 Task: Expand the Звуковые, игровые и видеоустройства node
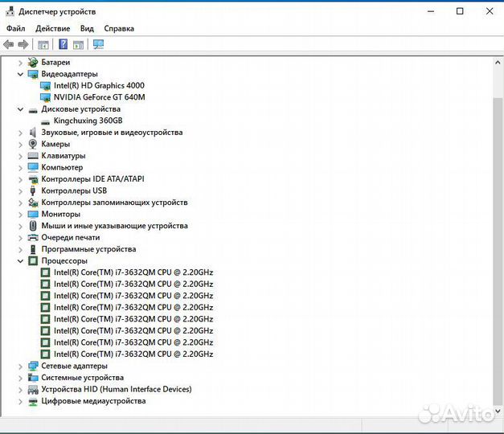[x=20, y=133]
